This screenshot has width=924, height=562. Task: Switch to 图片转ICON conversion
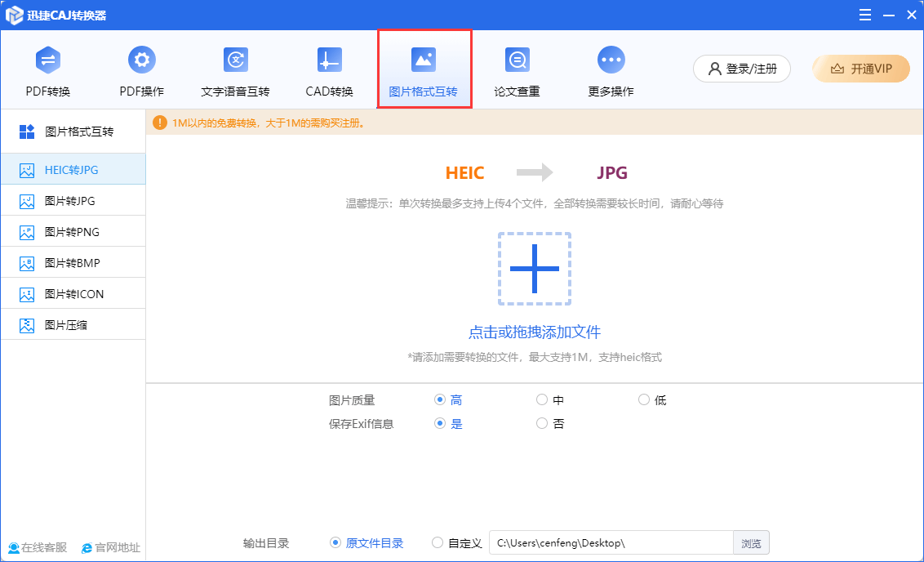point(73,294)
